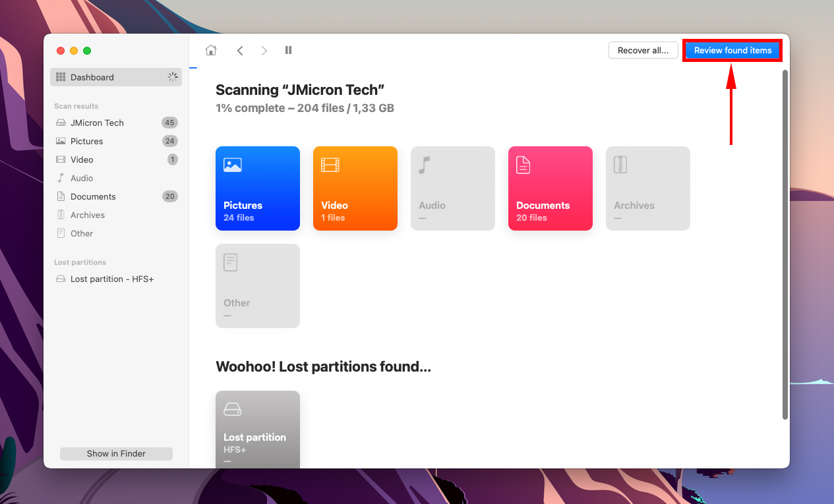Click the 20 badge next to Documents
Viewport: 834px width, 504px height.
[x=169, y=196]
